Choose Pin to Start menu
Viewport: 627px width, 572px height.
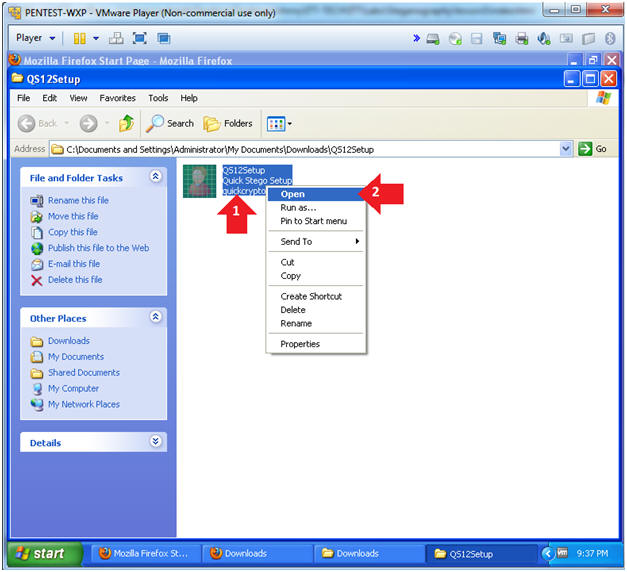(316, 221)
